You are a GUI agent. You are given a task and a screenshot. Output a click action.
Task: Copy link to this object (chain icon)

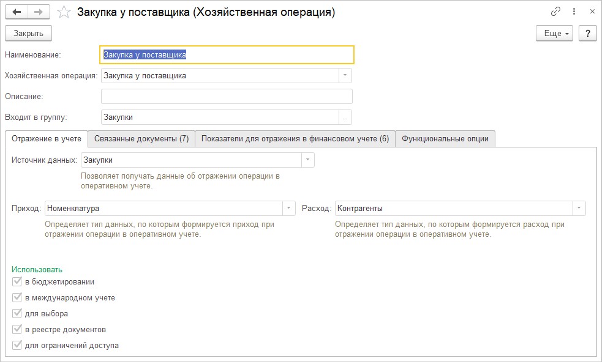[555, 12]
